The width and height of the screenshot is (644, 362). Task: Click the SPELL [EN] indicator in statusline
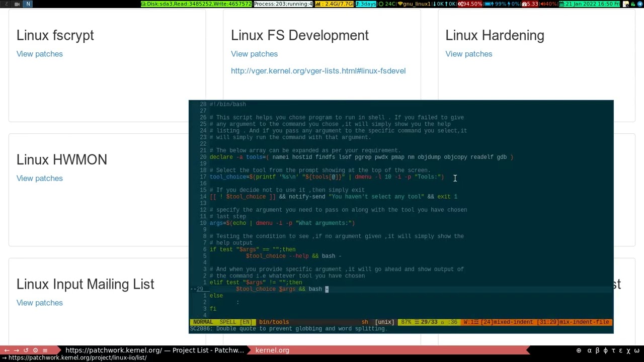[235, 322]
